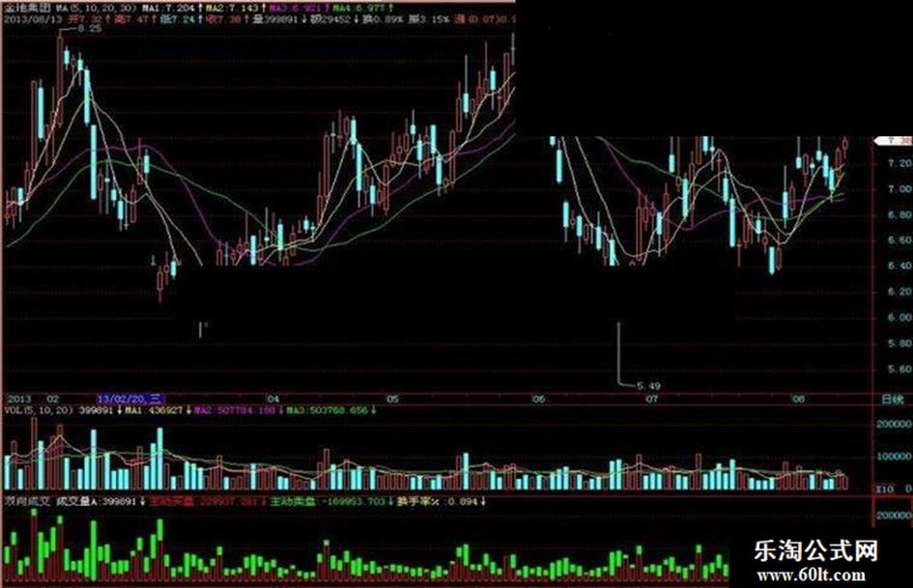This screenshot has height=588, width=913.
Task: Click the 08 month label on time axis
Action: (799, 399)
